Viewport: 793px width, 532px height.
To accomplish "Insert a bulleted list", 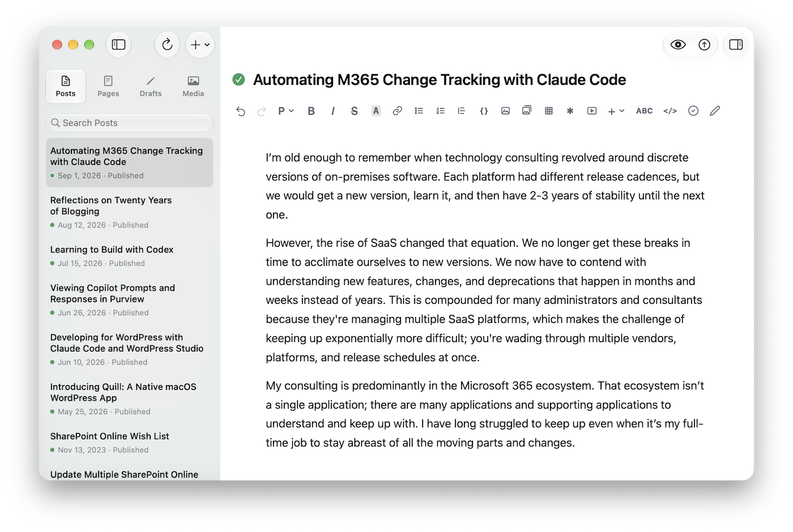I will [x=419, y=111].
